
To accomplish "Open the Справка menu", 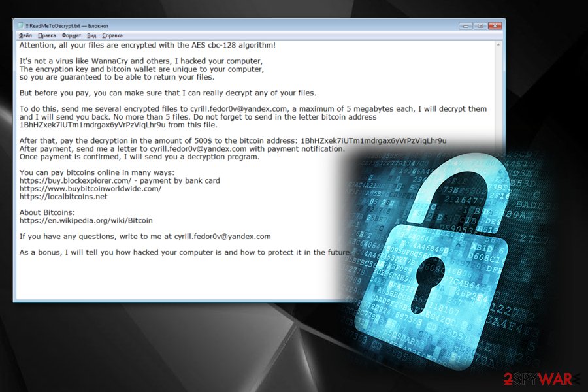I will pyautogui.click(x=112, y=35).
